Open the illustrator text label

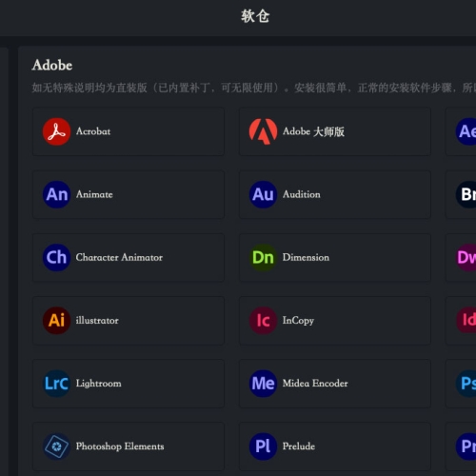[x=97, y=320]
